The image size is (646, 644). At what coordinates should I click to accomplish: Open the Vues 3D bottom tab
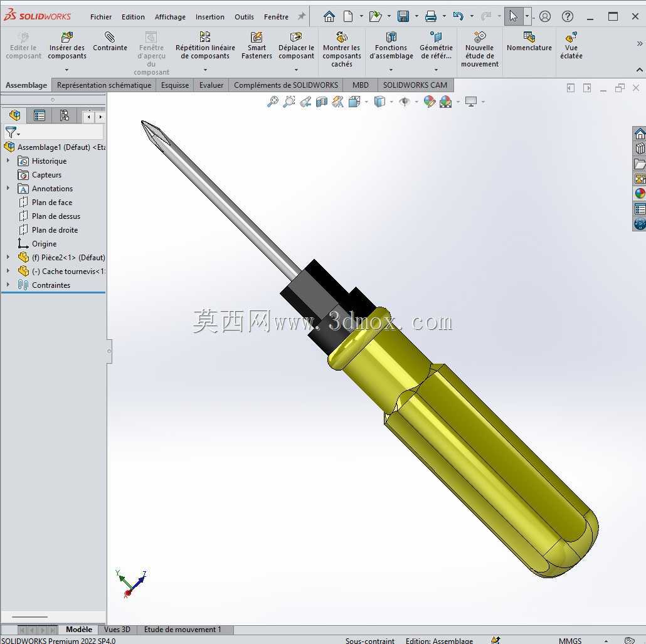[x=117, y=629]
